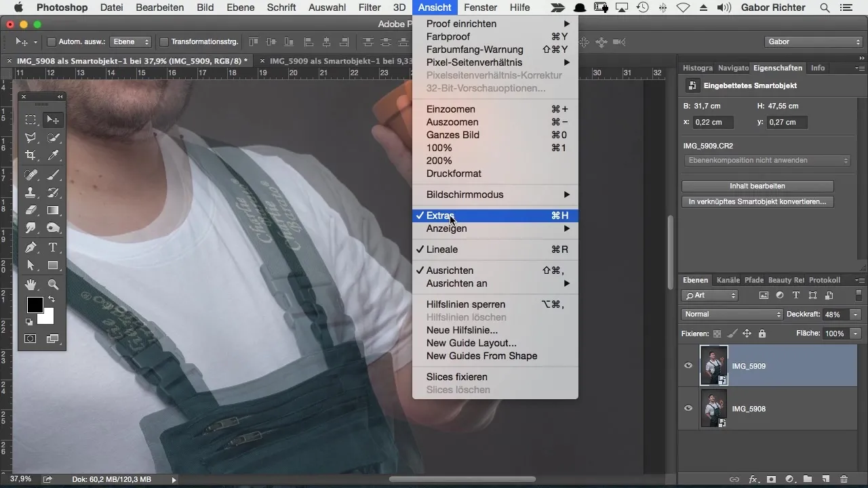
Task: Select the Spot Healing Brush tool
Action: point(31,175)
